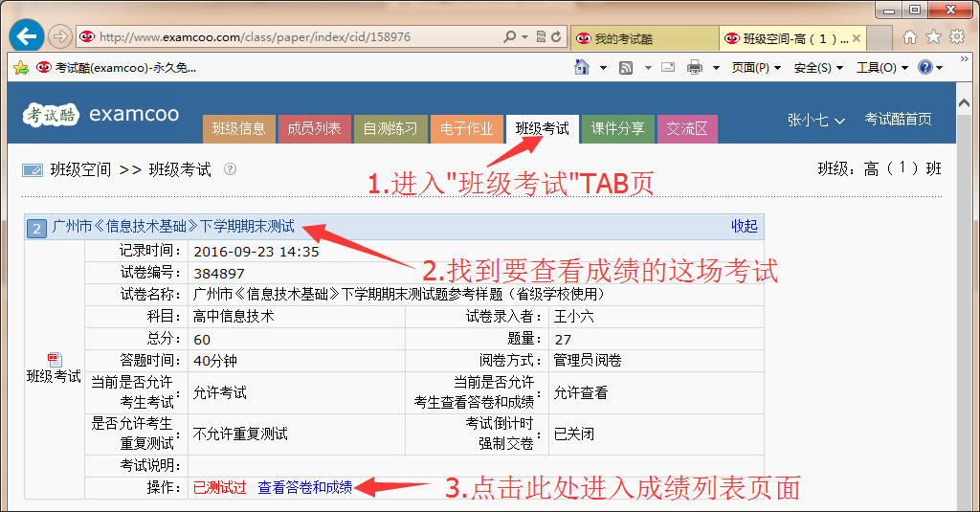
Task: Open favorites via the star icon
Action: tap(933, 37)
